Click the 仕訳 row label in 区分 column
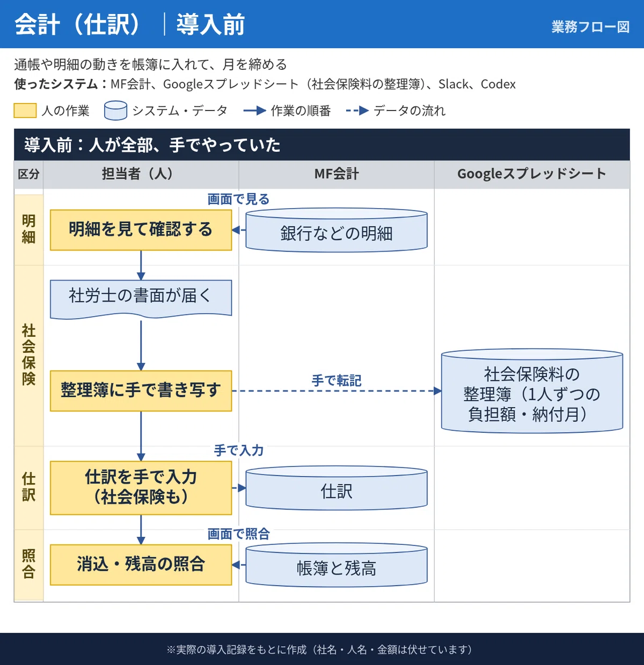Viewport: 644px width, 665px height. click(x=28, y=487)
